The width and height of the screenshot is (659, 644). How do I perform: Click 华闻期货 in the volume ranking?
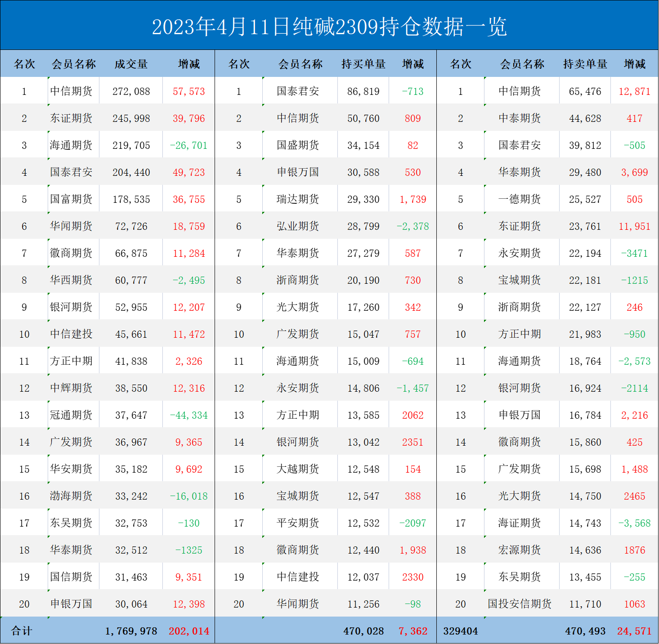coord(71,226)
